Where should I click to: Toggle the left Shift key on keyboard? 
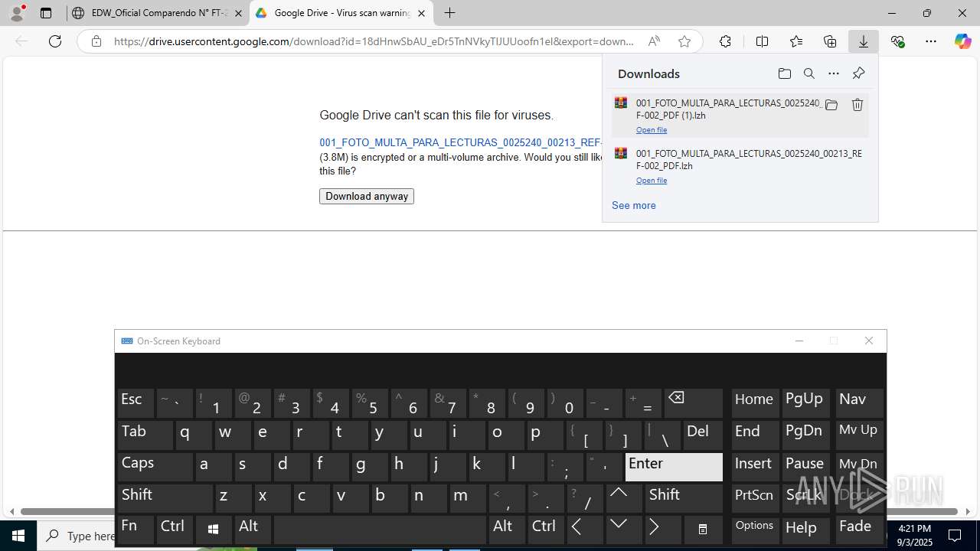tap(165, 498)
